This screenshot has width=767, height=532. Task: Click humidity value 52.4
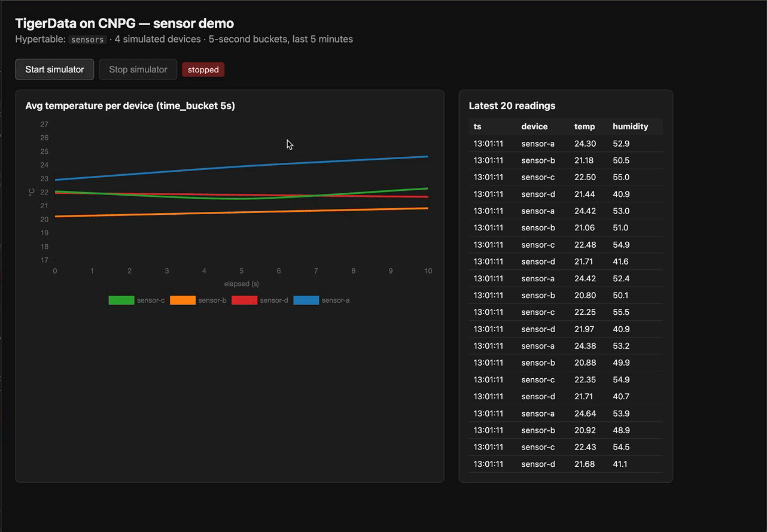pos(621,278)
